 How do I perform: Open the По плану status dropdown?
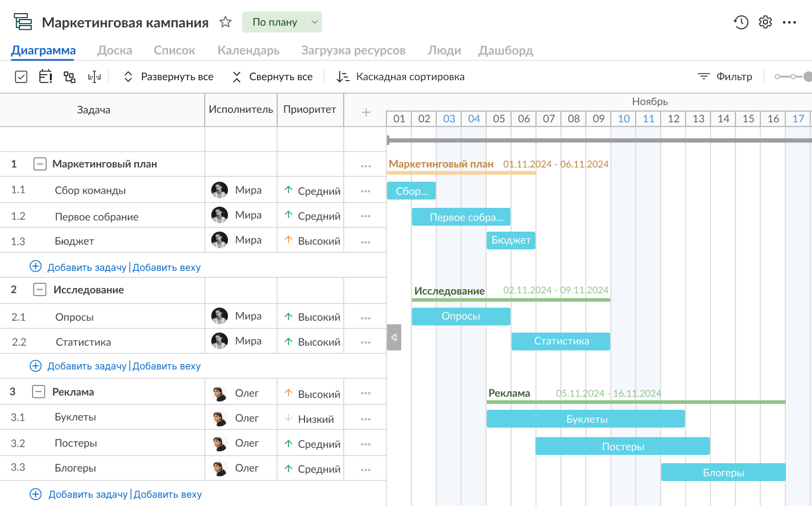(282, 22)
